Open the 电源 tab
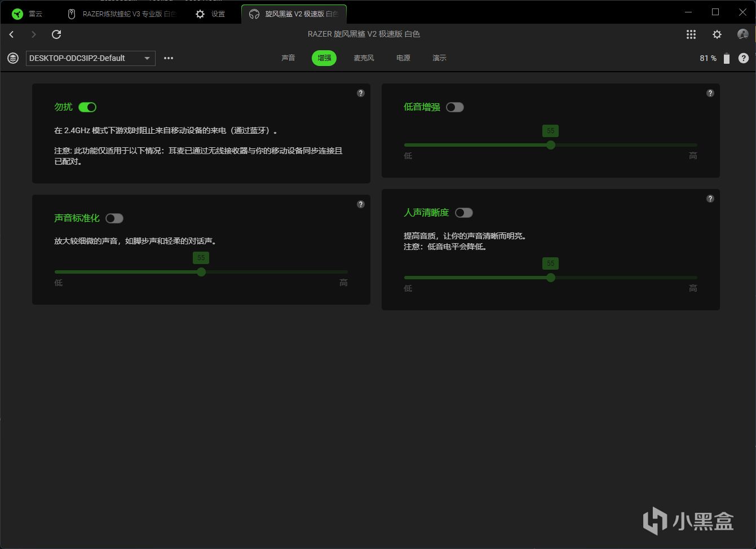Image resolution: width=756 pixels, height=549 pixels. point(403,58)
